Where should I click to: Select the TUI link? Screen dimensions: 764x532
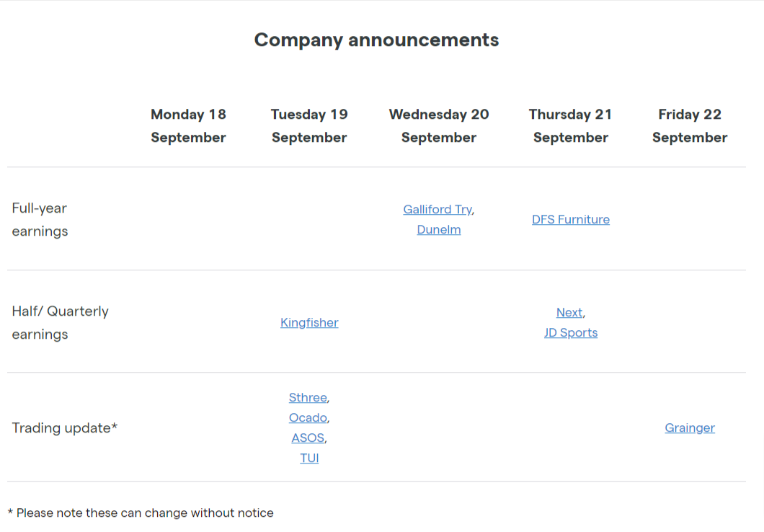[309, 458]
